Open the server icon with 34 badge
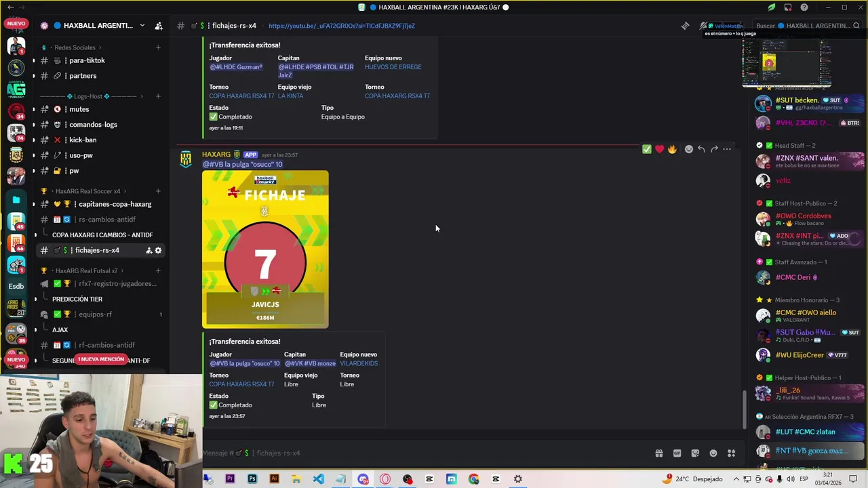This screenshot has width=868, height=488. [x=16, y=110]
